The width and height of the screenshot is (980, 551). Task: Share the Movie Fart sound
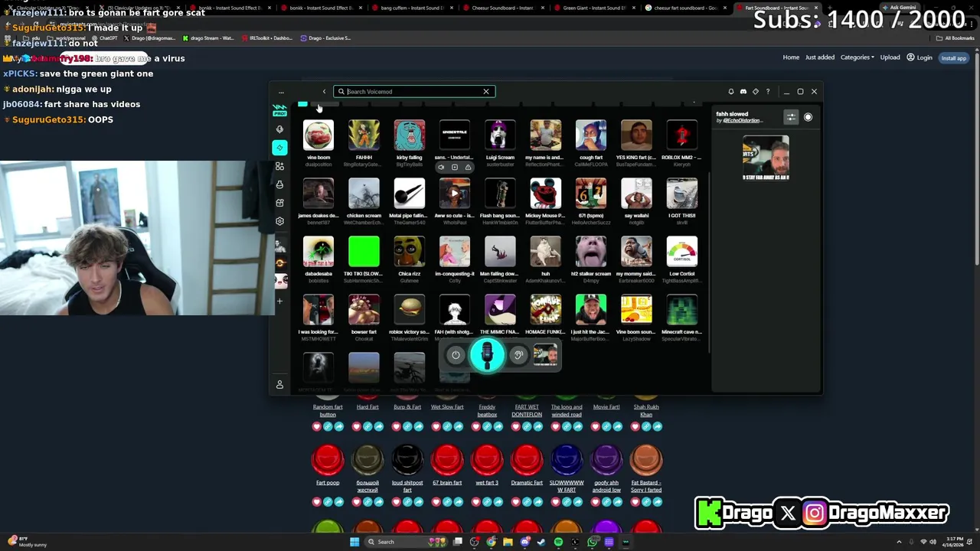point(618,426)
